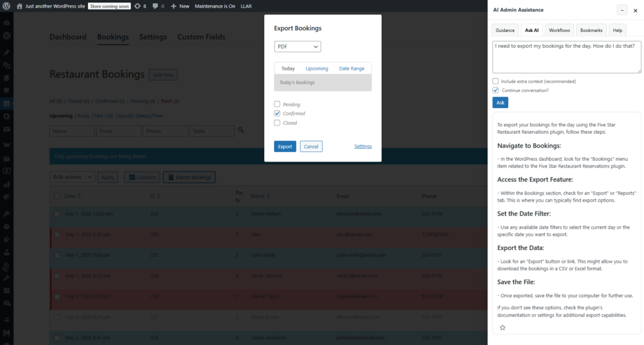Open the Dashboard gauge icon in the sidebar
The image size is (644, 345).
pyautogui.click(x=6, y=23)
